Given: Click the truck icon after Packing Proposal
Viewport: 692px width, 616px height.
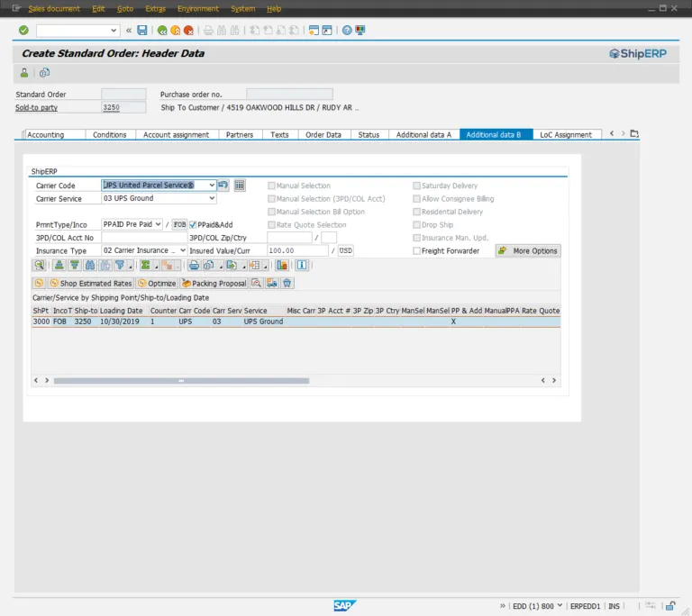Looking at the screenshot, I should click(x=272, y=284).
